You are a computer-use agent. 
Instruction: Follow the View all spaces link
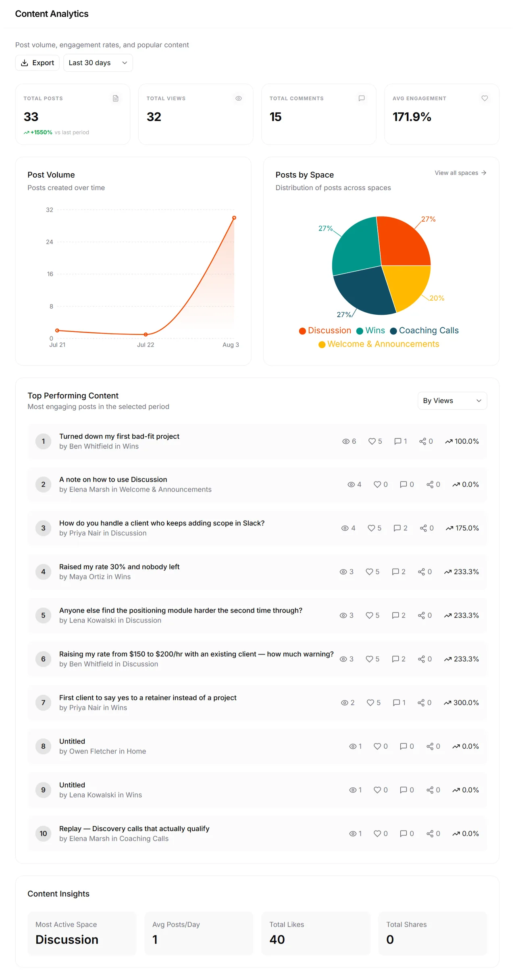click(460, 173)
